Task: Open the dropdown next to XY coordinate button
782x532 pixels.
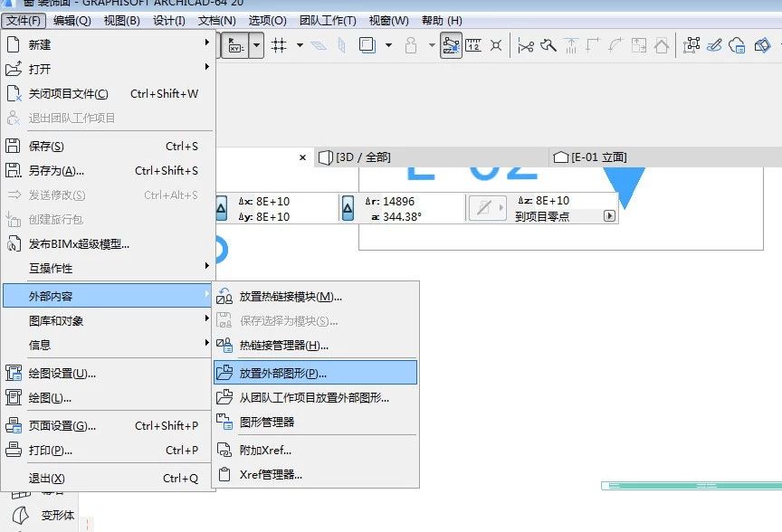Action: coord(256,46)
